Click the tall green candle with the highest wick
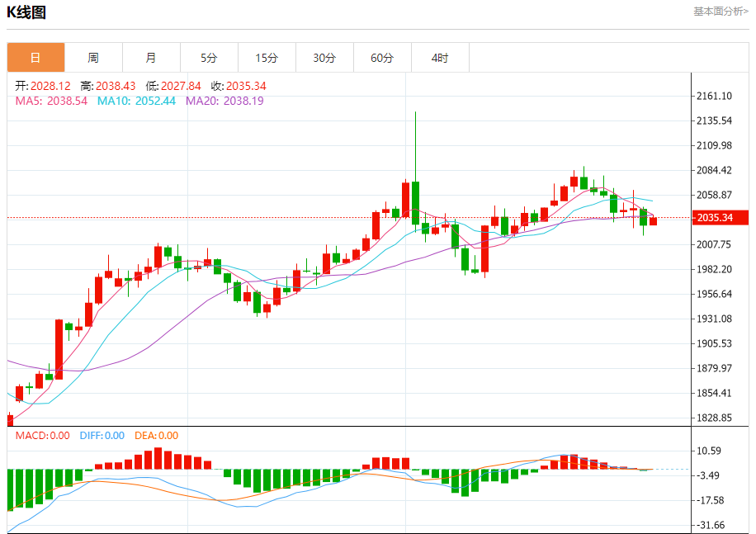This screenshot has height=534, width=756. coord(416,202)
